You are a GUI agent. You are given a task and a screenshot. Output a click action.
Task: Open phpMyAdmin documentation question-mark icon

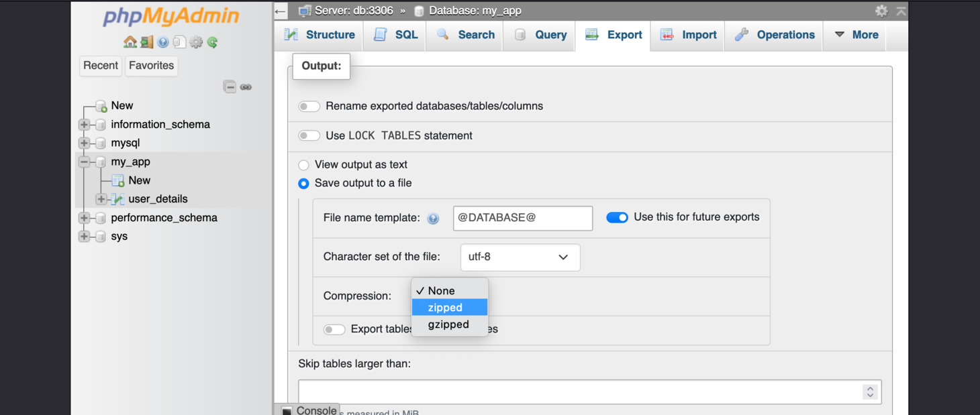[x=163, y=42]
